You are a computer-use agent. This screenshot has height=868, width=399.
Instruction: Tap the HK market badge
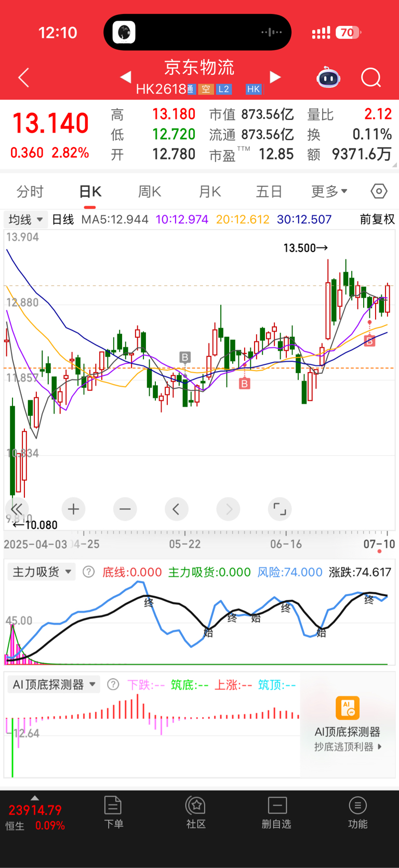pyautogui.click(x=254, y=89)
